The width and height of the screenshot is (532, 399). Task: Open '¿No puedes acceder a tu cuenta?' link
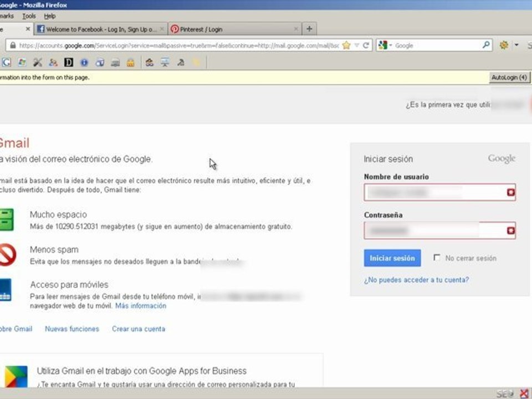[x=416, y=280]
